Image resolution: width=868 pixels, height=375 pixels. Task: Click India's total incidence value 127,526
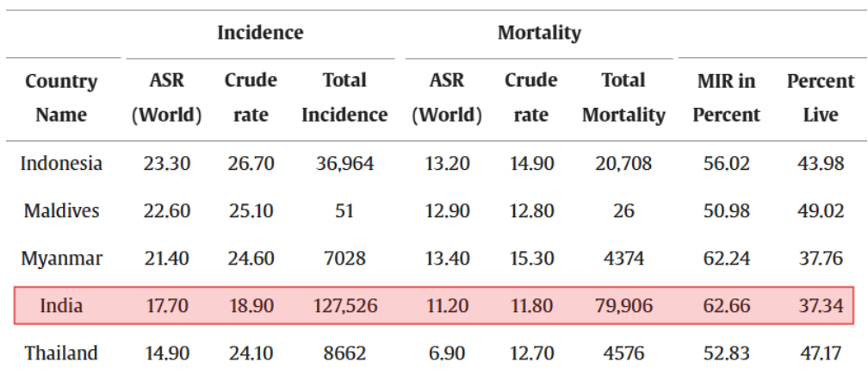click(x=344, y=305)
